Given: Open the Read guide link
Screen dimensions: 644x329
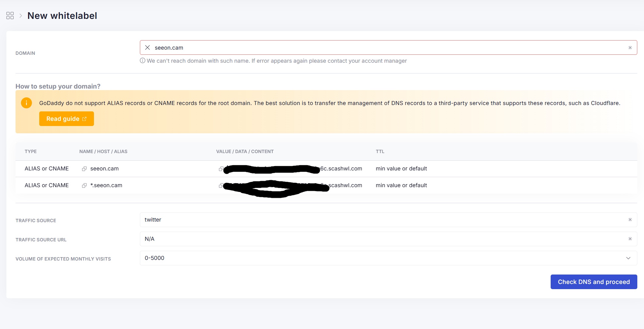Looking at the screenshot, I should point(66,119).
